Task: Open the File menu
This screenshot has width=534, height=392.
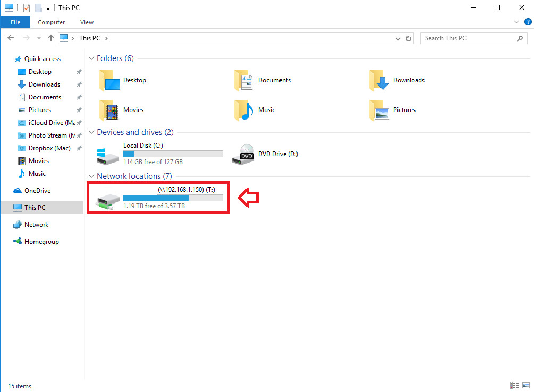Action: [15, 22]
